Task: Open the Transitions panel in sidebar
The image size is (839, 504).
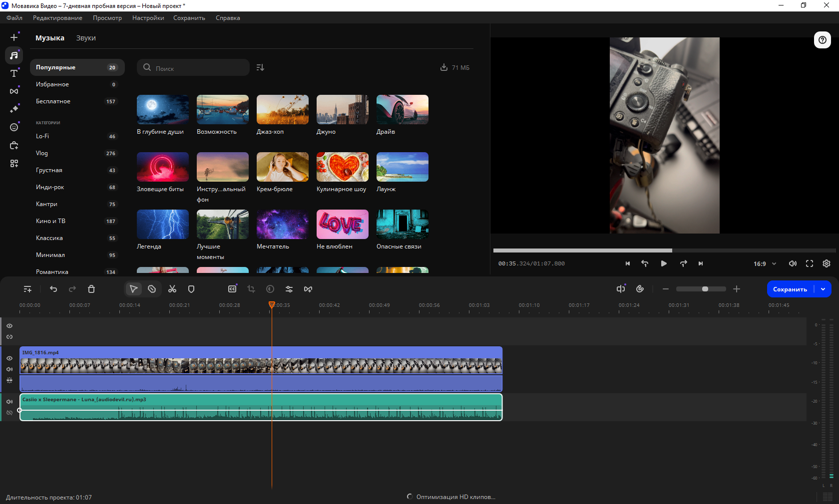Action: (14, 91)
